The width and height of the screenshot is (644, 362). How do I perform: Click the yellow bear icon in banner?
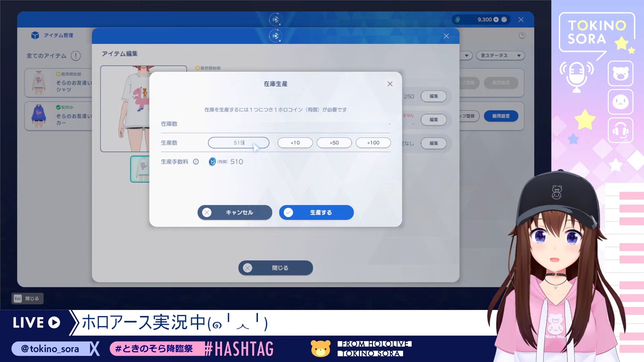[320, 348]
